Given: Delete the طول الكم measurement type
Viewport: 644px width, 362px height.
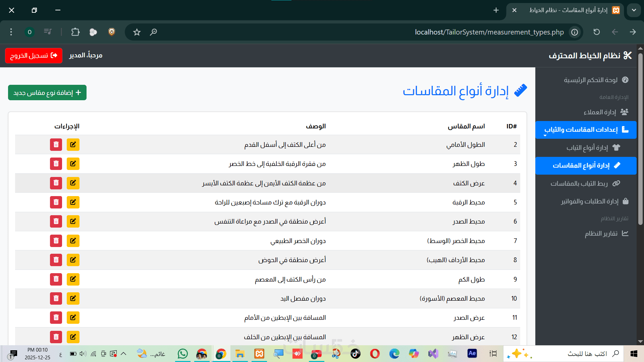Looking at the screenshot, I should tap(56, 279).
